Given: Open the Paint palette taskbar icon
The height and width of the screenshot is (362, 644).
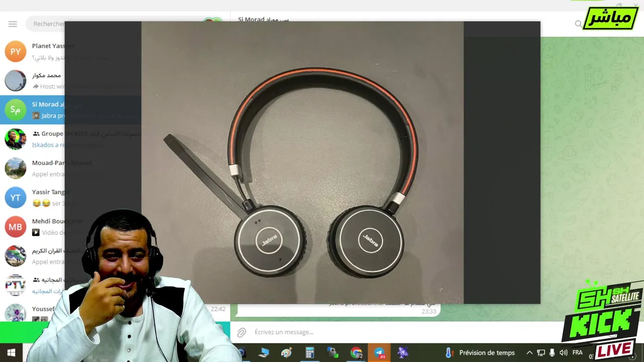Looking at the screenshot, I should tap(286, 353).
